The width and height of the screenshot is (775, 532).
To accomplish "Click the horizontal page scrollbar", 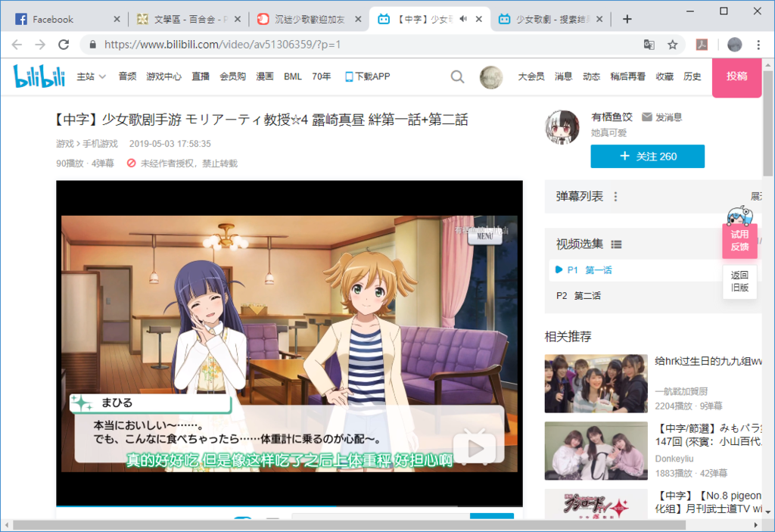I will click(x=349, y=524).
